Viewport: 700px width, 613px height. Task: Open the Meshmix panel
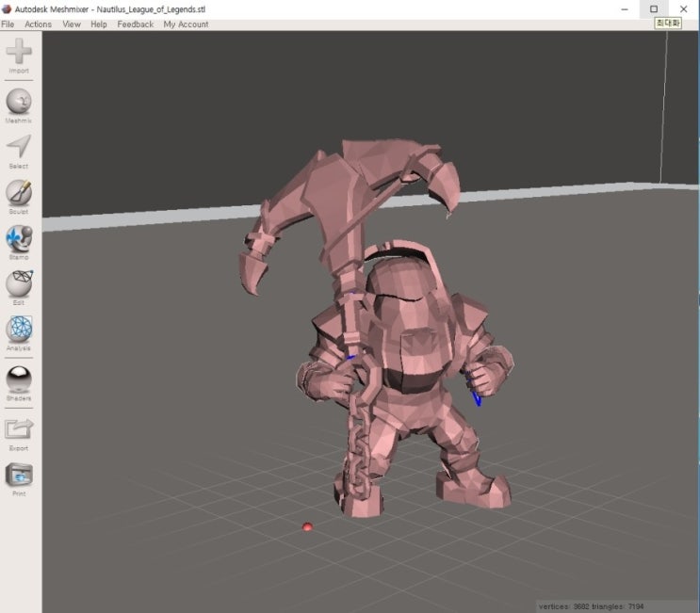click(x=19, y=105)
